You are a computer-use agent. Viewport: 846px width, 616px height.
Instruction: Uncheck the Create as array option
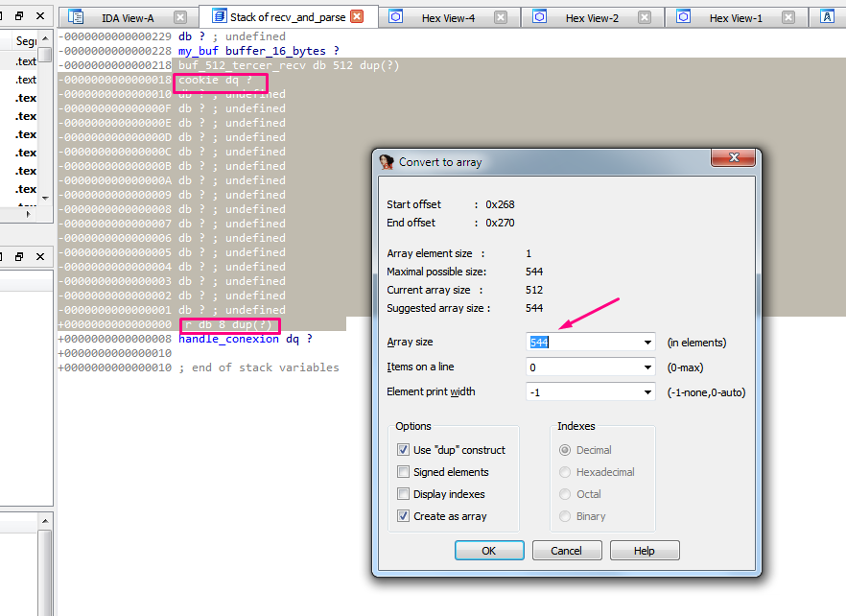coord(403,516)
